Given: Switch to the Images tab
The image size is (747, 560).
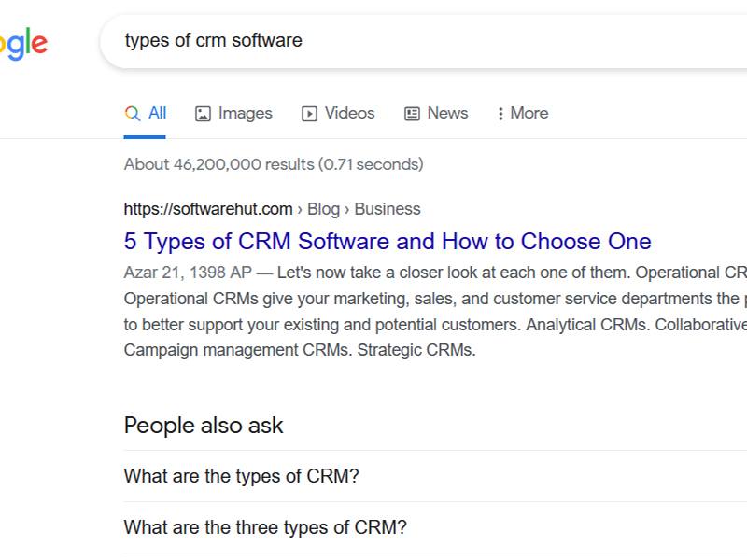Looking at the screenshot, I should [245, 113].
